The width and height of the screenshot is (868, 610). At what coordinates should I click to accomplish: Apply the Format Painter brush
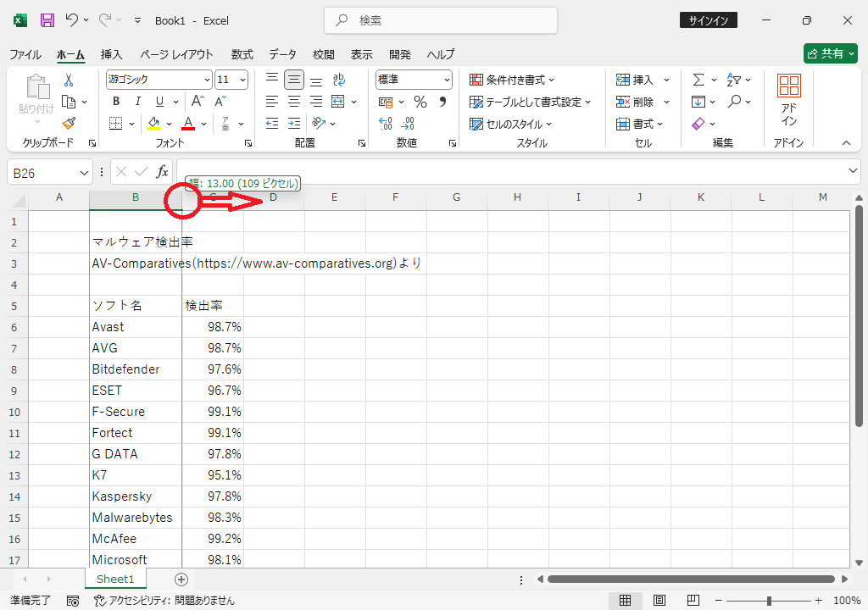coord(69,124)
